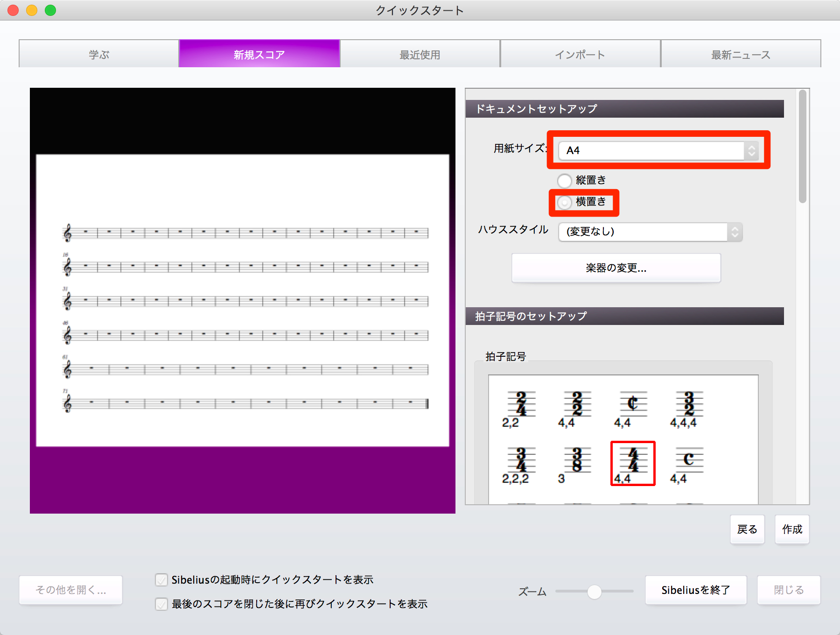
Task: Select the 横置き landscape radio button
Action: 565,202
